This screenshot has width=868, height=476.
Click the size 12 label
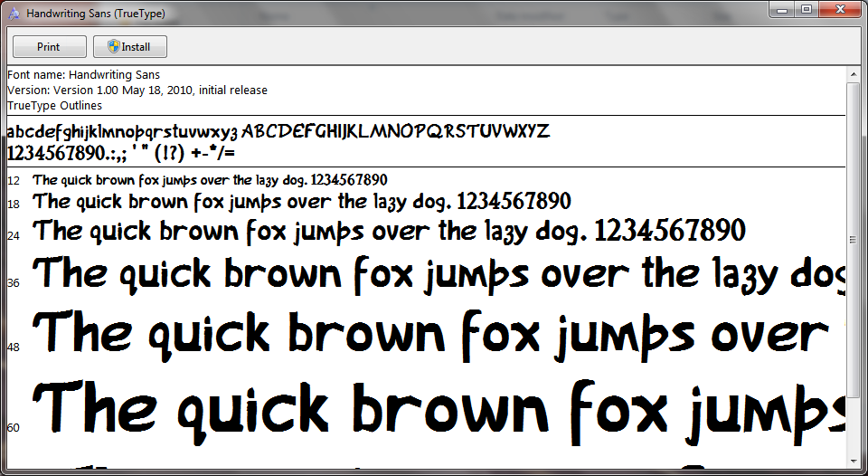[14, 181]
